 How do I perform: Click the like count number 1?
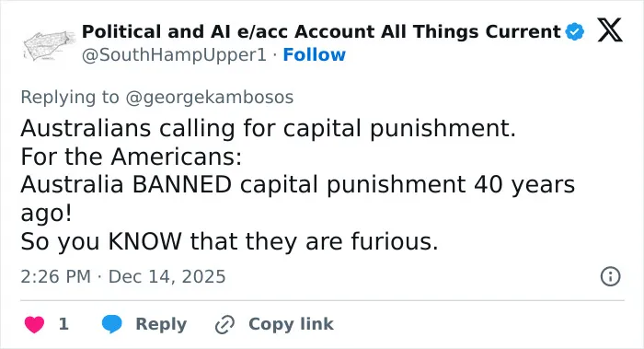click(x=63, y=324)
